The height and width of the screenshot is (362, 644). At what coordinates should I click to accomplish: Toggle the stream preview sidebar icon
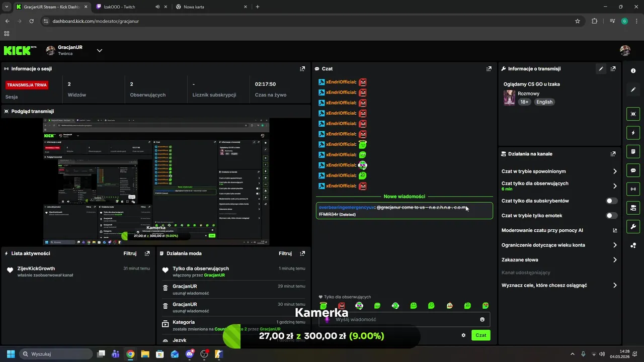(x=633, y=114)
